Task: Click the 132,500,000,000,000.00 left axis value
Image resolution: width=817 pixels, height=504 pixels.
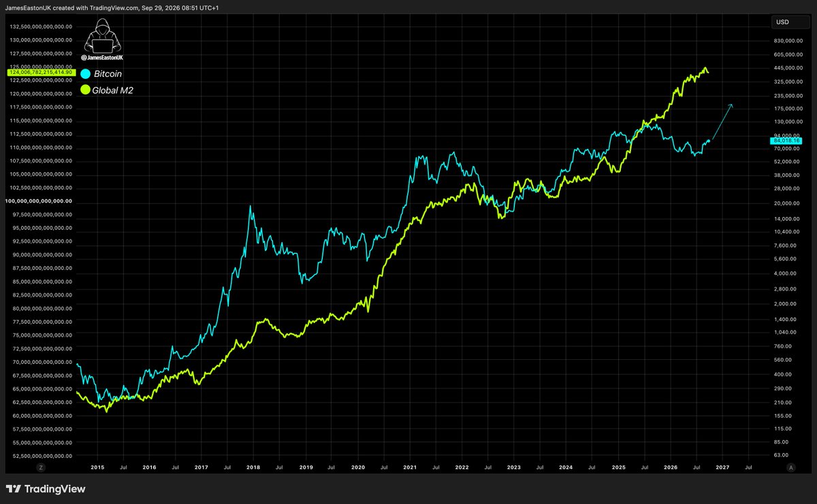Action: tap(41, 26)
